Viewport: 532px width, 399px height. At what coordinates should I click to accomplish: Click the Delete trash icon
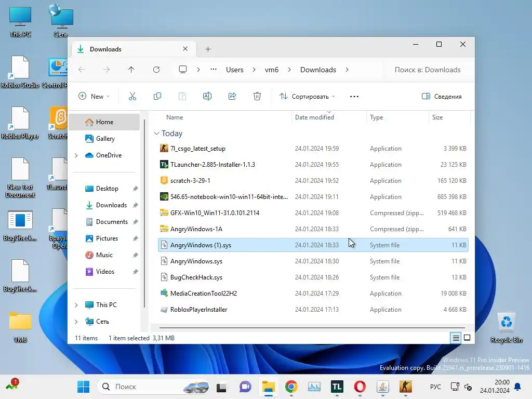[257, 96]
